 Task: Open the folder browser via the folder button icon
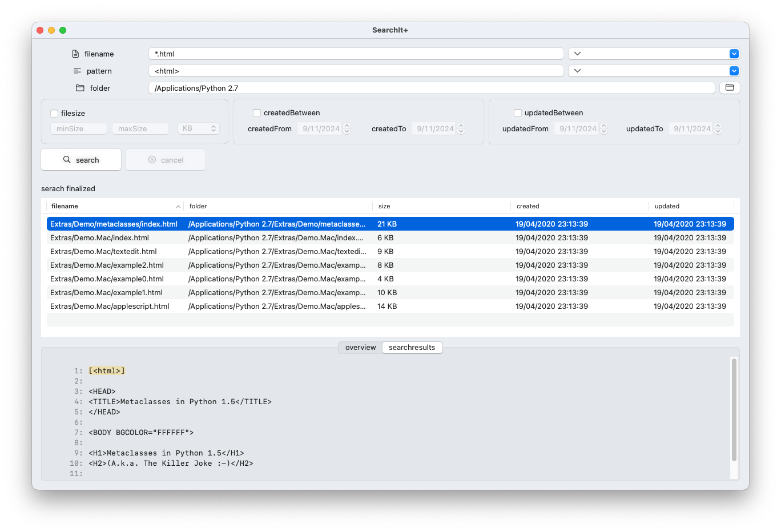coord(730,87)
